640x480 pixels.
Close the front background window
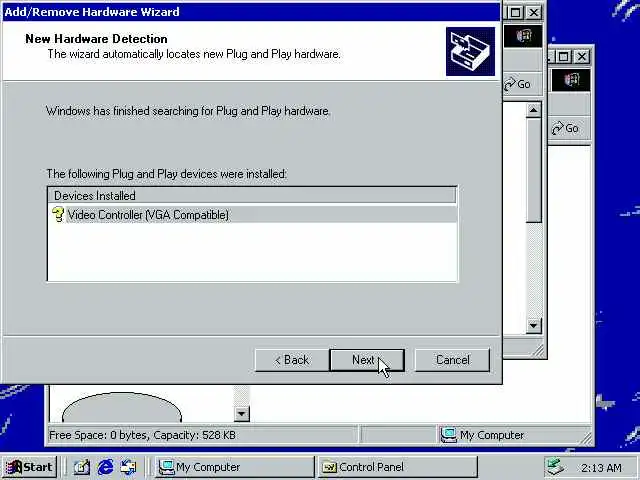click(534, 13)
